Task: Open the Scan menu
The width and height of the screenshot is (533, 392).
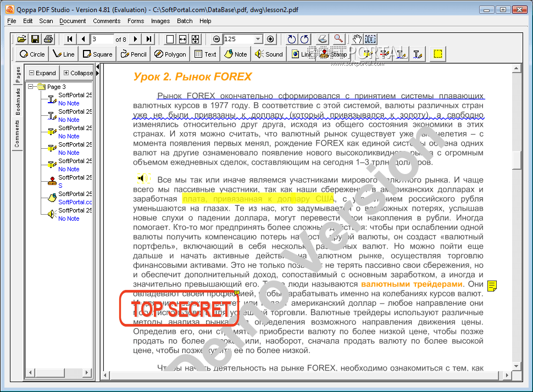Action: 46,21
